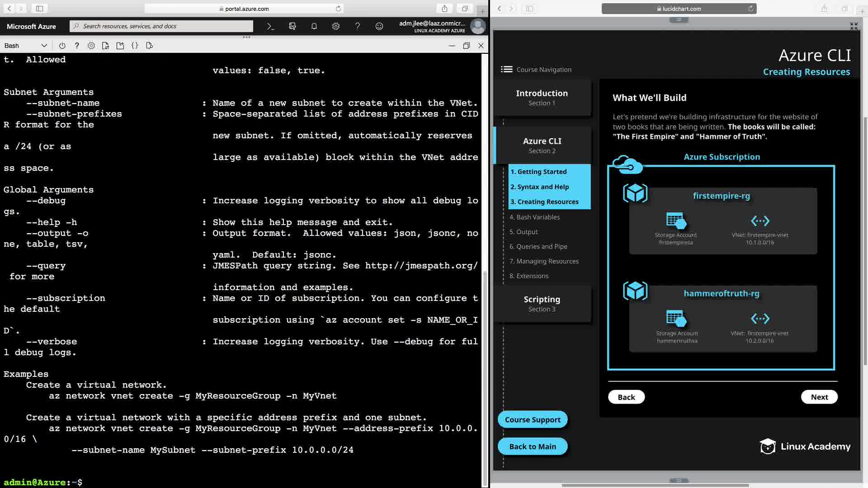
Task: Click the Back to Main button
Action: [532, 446]
